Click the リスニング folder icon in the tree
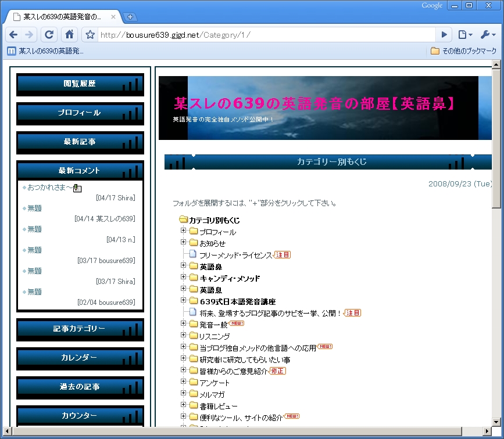The height and width of the screenshot is (439, 504). [x=194, y=335]
